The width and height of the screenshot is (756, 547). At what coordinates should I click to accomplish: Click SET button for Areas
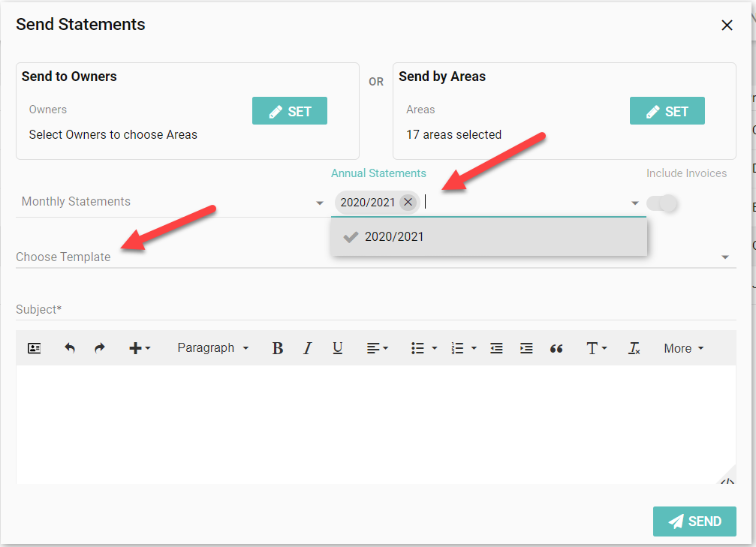pos(667,111)
